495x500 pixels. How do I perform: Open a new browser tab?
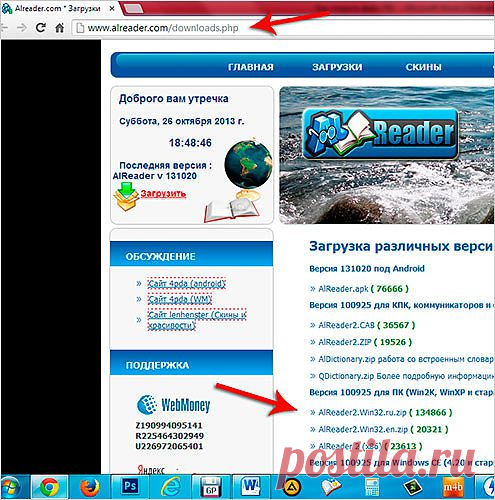pyautogui.click(x=134, y=9)
